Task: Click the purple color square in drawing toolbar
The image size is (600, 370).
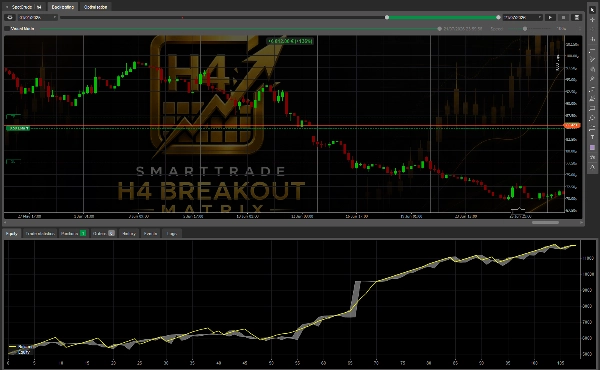Action: click(x=592, y=147)
